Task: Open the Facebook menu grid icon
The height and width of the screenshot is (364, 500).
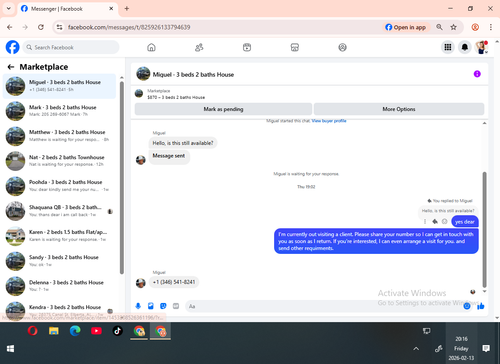Action: pyautogui.click(x=448, y=47)
